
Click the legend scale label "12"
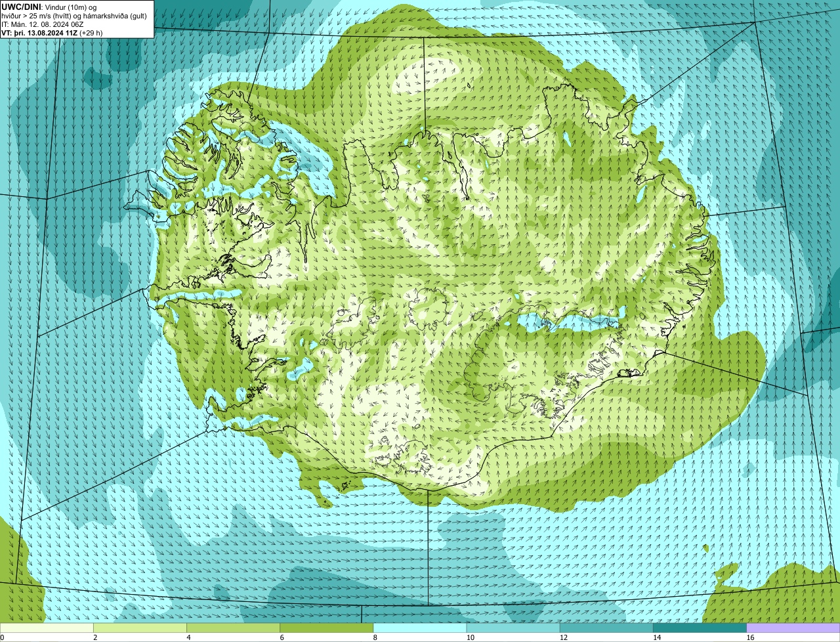pyautogui.click(x=564, y=637)
